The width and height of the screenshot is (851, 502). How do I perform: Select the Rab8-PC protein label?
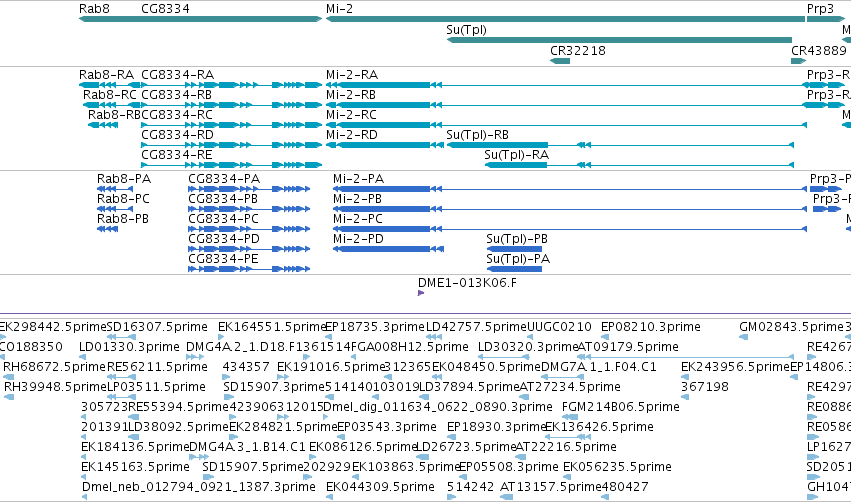click(123, 199)
